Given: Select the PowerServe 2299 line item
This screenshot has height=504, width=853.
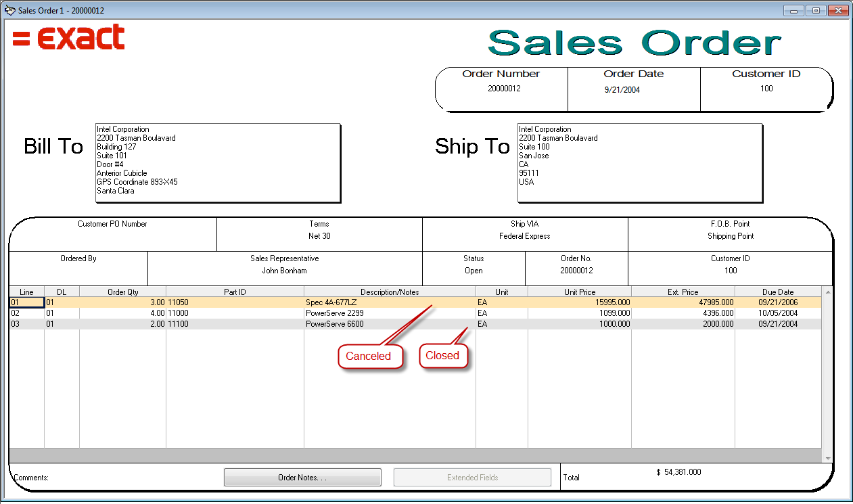Looking at the screenshot, I should coord(389,314).
